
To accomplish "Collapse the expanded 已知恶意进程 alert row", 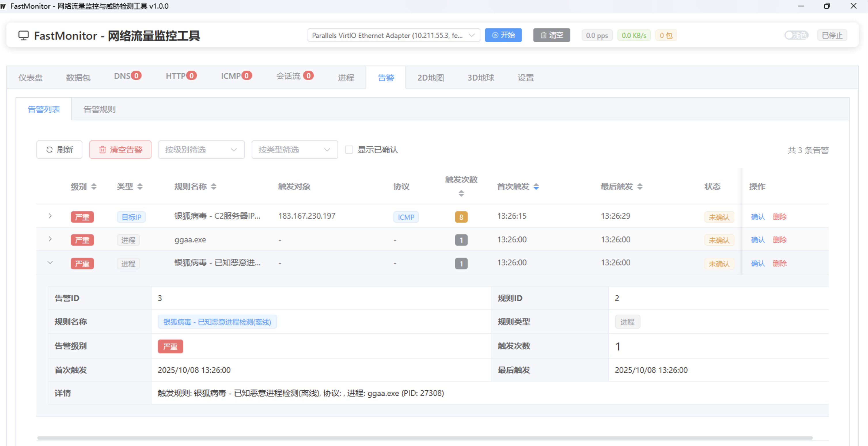I will point(50,262).
